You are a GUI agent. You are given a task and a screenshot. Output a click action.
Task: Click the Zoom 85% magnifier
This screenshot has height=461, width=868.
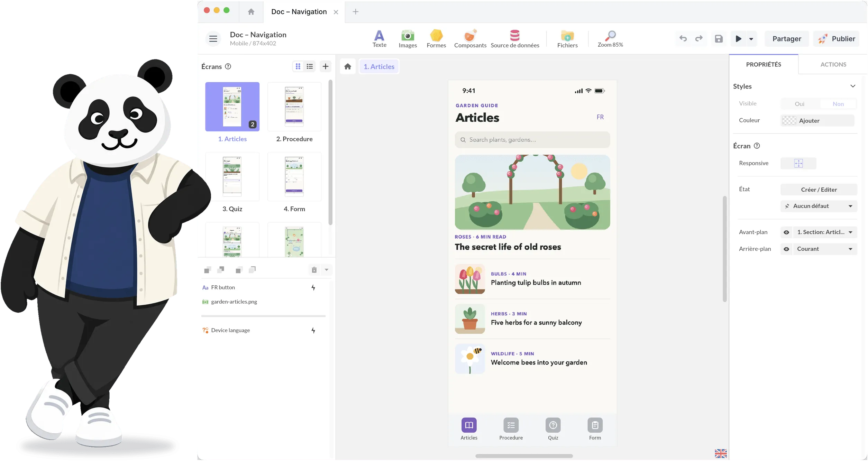click(610, 39)
